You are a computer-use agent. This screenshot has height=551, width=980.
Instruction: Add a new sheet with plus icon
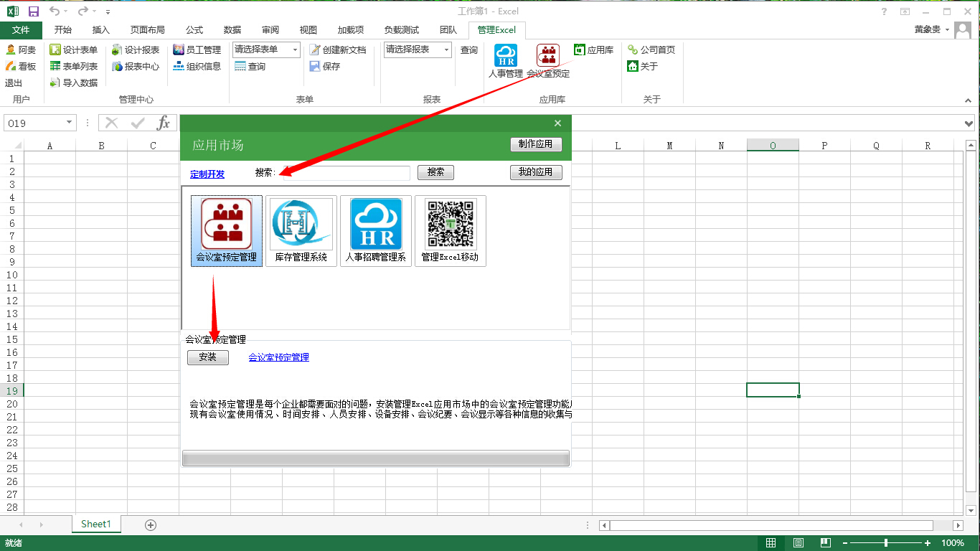[151, 524]
